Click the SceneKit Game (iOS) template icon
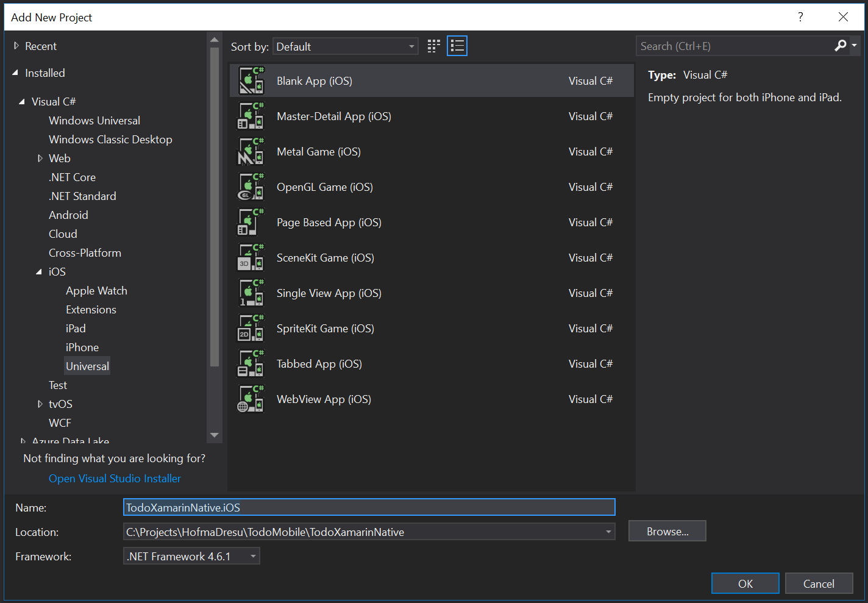This screenshot has height=603, width=868. pos(251,258)
